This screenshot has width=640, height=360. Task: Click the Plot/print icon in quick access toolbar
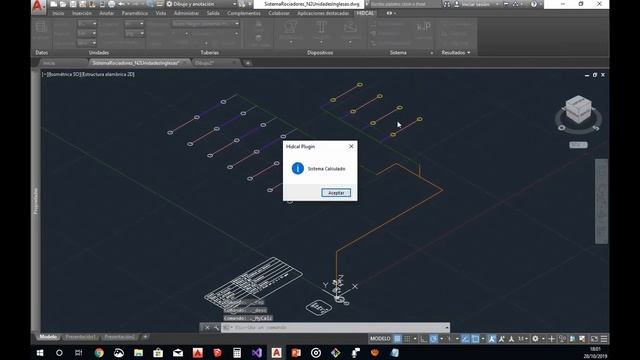tap(111, 4)
